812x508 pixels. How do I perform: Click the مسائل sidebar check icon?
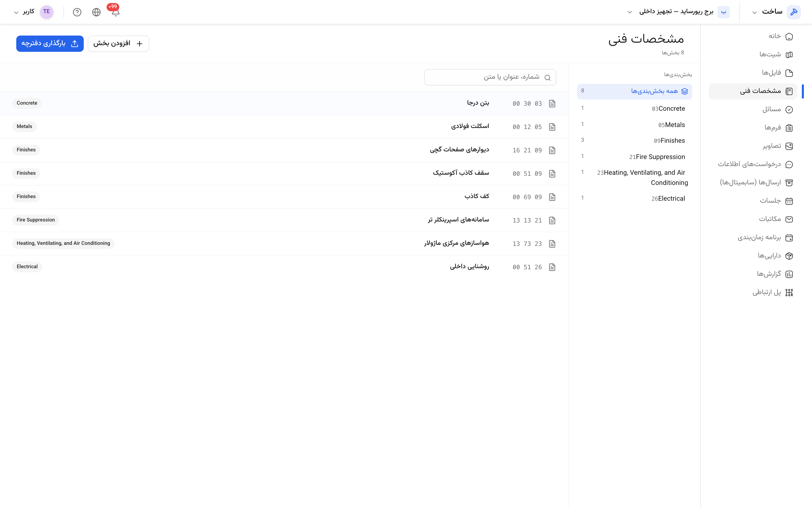[x=789, y=109]
